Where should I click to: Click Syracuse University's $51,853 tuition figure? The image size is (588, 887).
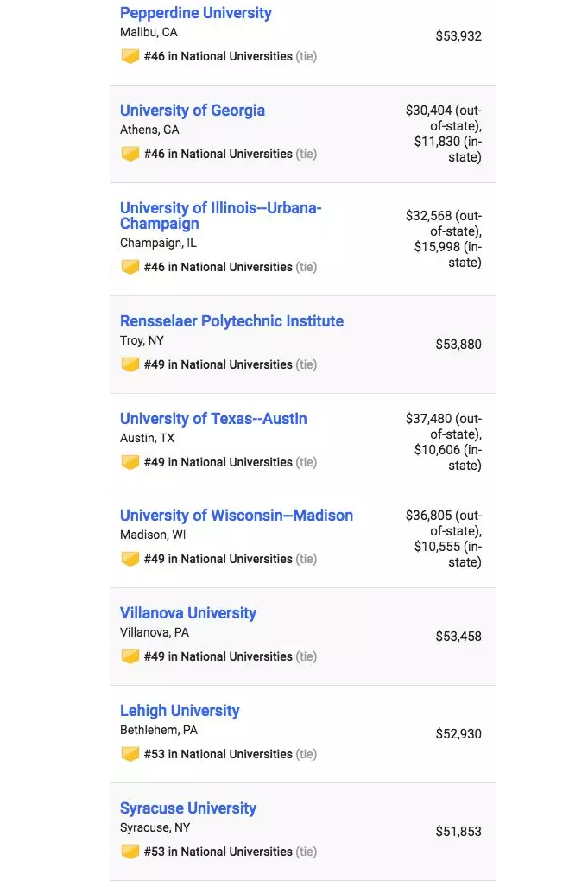tap(458, 832)
